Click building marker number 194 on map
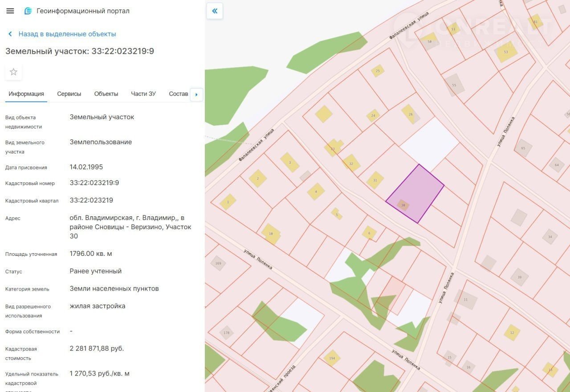 coord(332,358)
